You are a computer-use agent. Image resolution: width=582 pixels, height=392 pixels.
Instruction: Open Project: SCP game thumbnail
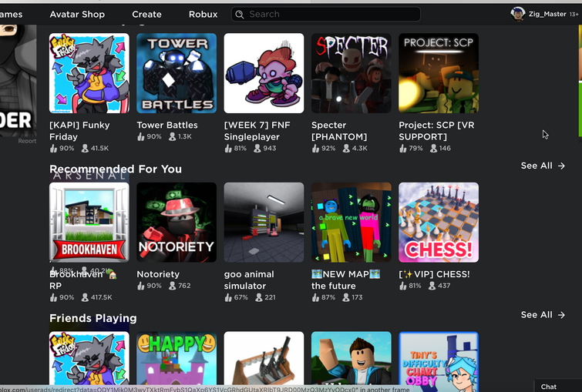pos(439,73)
